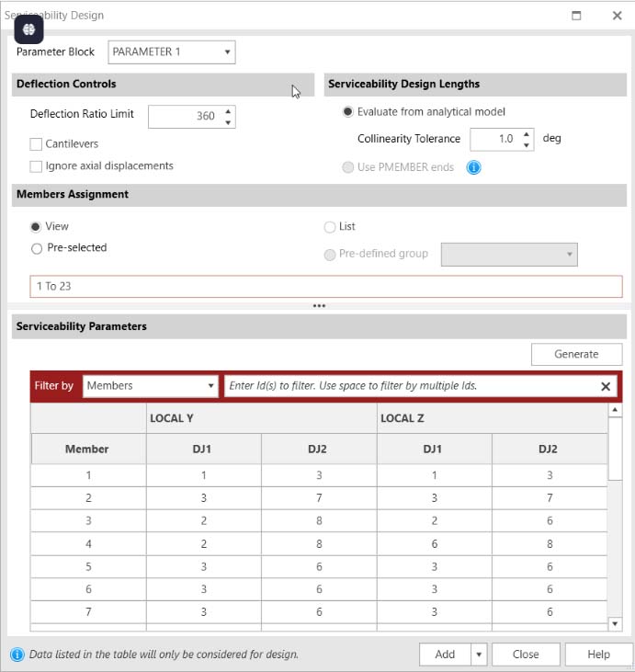635x672 pixels.
Task: Click the Generate button
Action: pos(576,354)
